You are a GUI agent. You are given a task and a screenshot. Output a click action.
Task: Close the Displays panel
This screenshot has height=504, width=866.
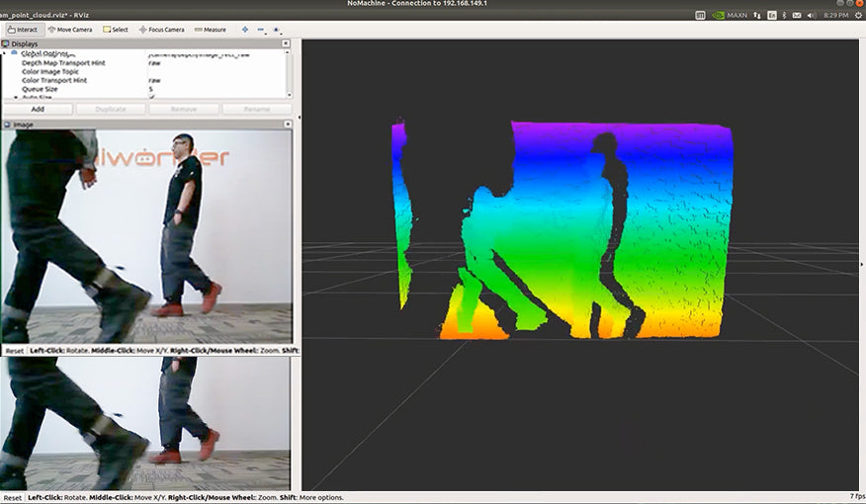(x=287, y=43)
